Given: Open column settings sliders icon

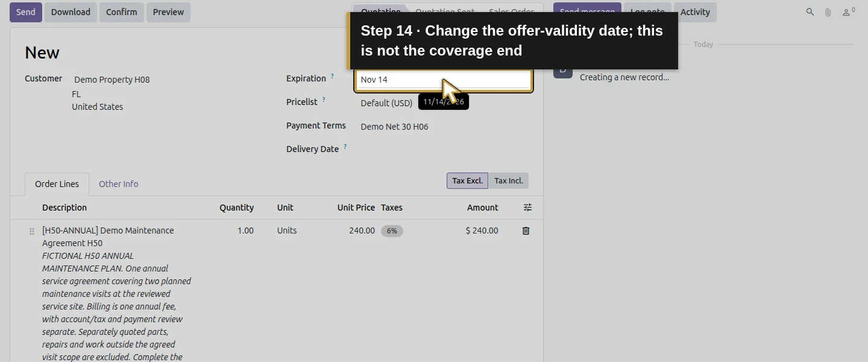Looking at the screenshot, I should 527,208.
